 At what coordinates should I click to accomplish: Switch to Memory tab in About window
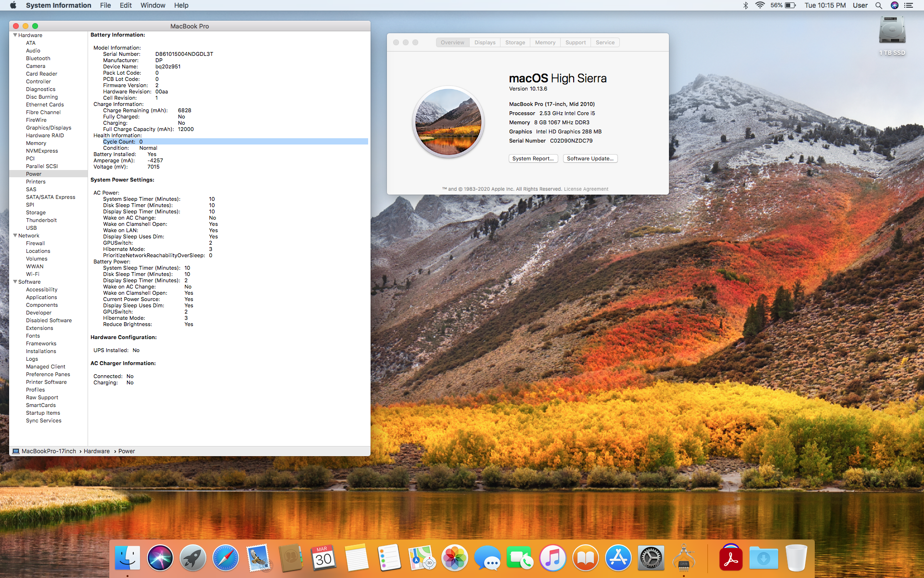(545, 42)
